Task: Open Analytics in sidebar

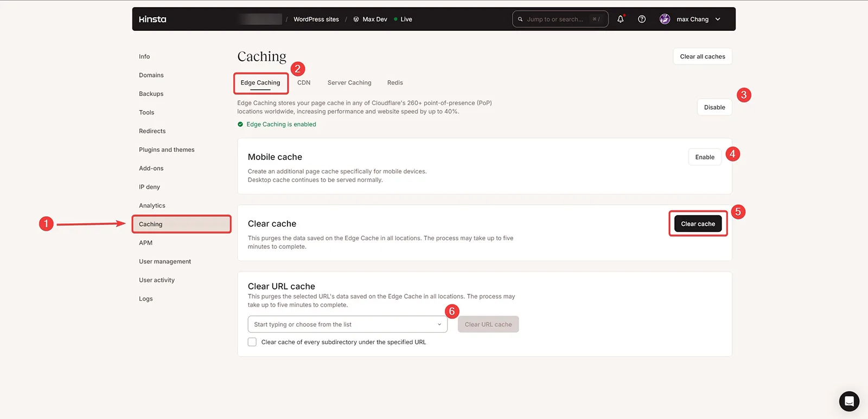Action: coord(152,206)
